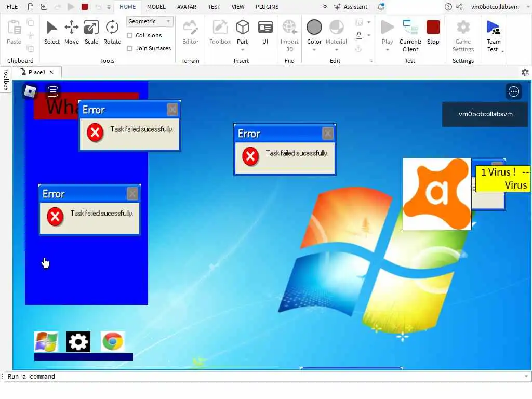This screenshot has height=399, width=532.
Task: Insert a Part
Action: (243, 33)
